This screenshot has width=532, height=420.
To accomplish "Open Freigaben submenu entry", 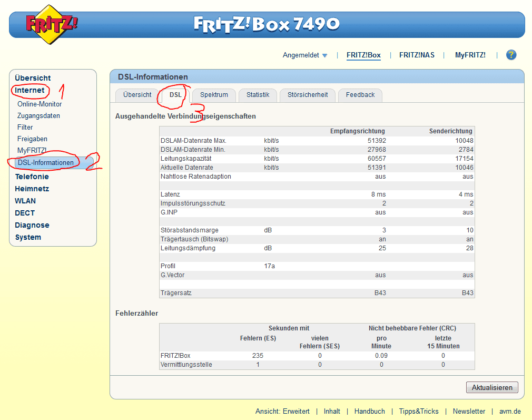I will [x=32, y=139].
